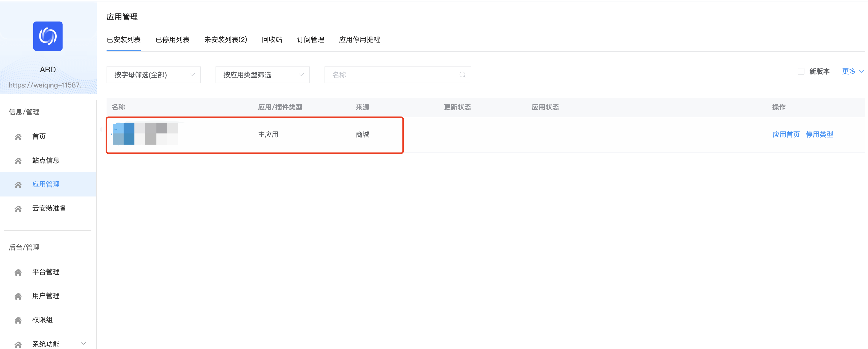Image resolution: width=868 pixels, height=349 pixels.
Task: Switch to the 已停用列表 tab
Action: coord(173,40)
